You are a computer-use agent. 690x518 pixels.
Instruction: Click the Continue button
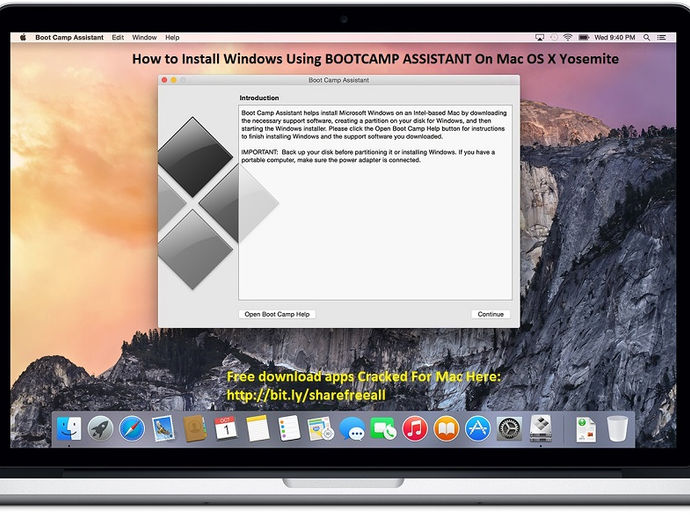(x=491, y=314)
